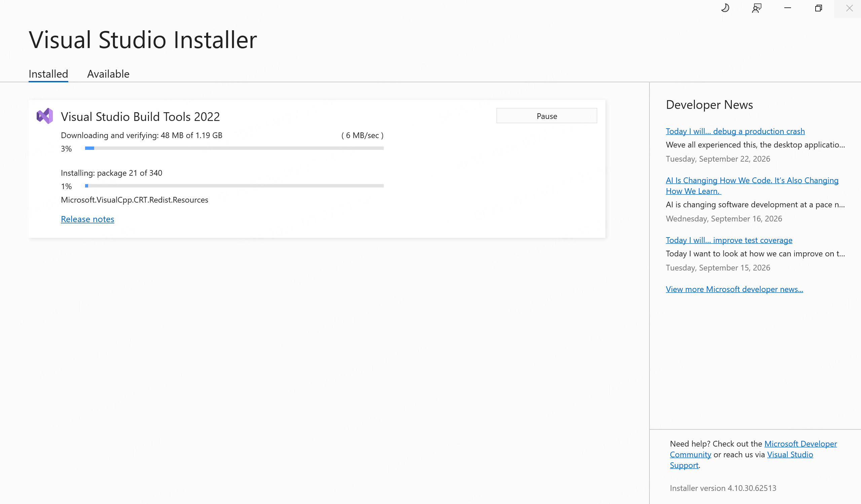Screen dimensions: 861x504
Task: Click 'Downloading and verifying: 48 MB of 1.19 GB'
Action: coord(142,135)
